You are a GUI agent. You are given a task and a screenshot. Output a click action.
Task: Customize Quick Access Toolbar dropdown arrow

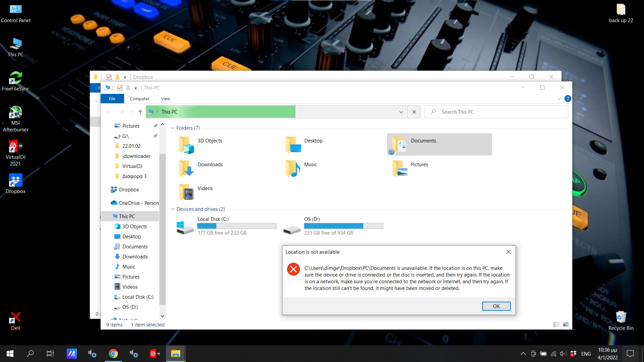(136, 88)
